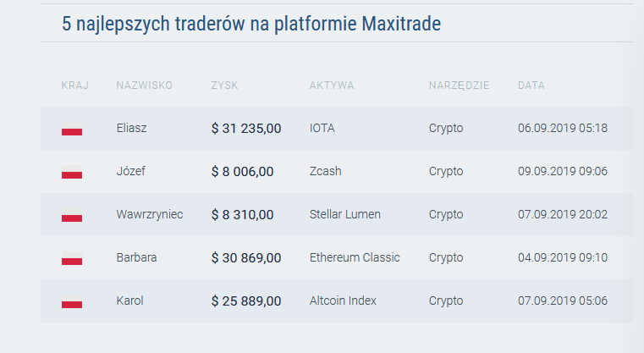The width and height of the screenshot is (644, 353).
Task: Click the Polish flag next to Józef
Action: (x=72, y=172)
